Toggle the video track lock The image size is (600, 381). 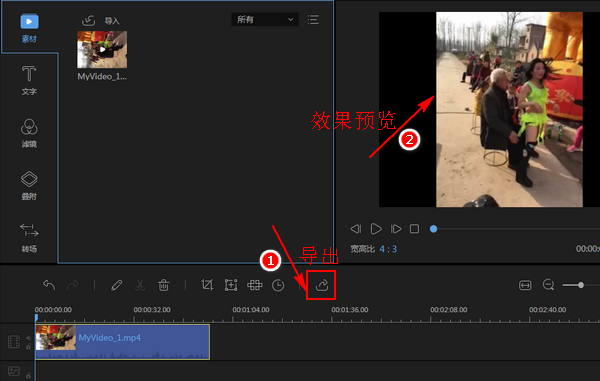(28, 347)
